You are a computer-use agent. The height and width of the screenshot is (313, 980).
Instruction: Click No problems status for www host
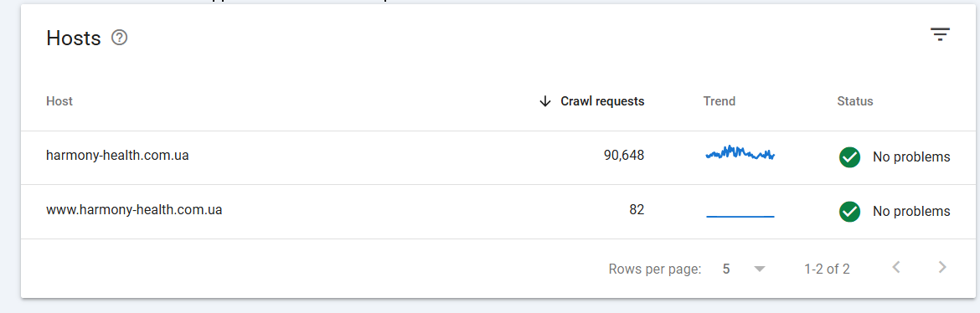tap(911, 212)
